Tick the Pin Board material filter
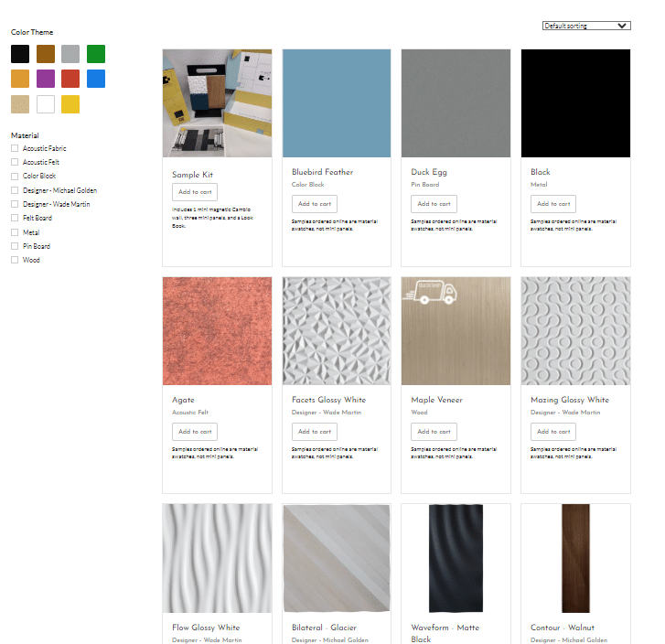The width and height of the screenshot is (665, 644). (15, 246)
